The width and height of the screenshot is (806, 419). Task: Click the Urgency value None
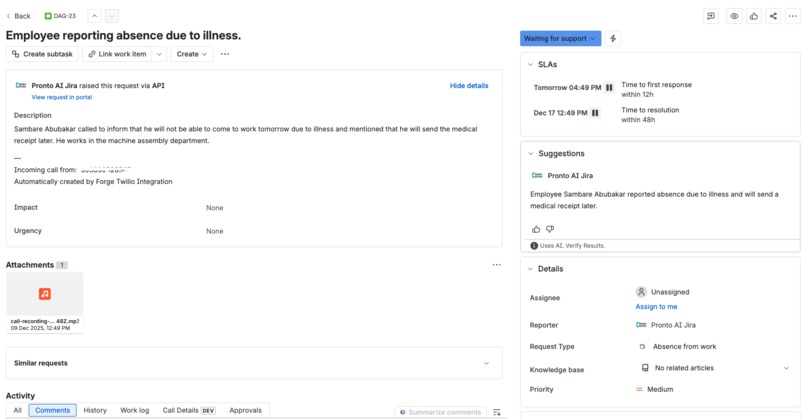214,231
